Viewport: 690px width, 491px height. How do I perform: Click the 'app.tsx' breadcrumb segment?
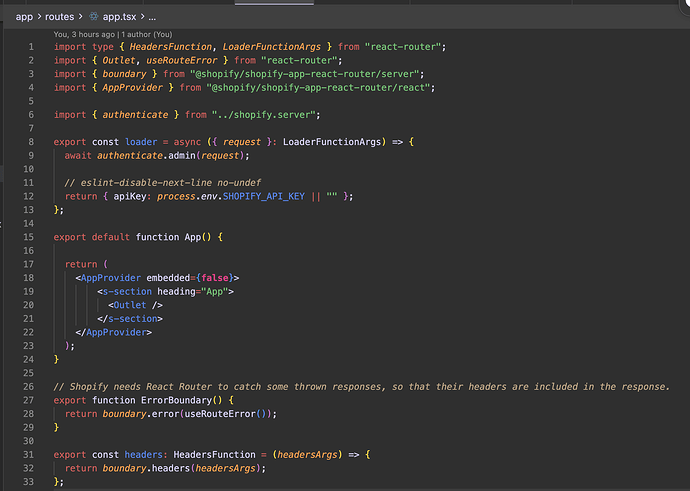(119, 17)
